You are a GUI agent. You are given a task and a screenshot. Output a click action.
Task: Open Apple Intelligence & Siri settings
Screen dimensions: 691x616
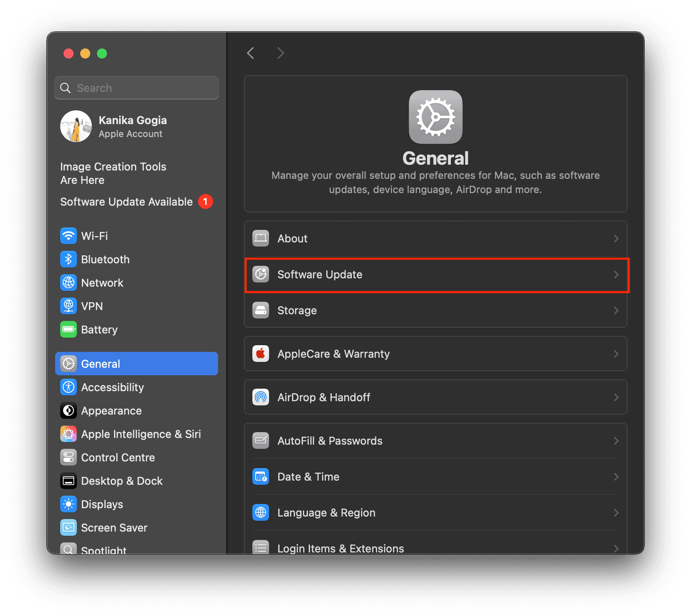click(141, 434)
